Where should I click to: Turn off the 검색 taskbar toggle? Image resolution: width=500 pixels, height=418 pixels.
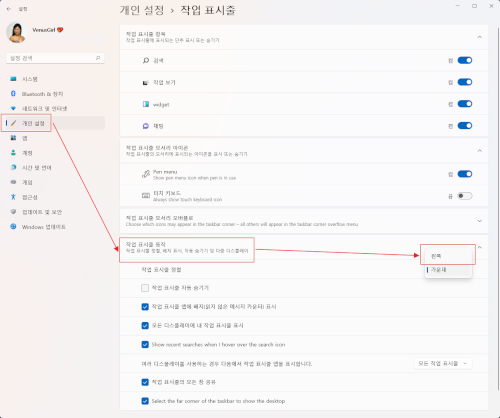click(x=465, y=60)
